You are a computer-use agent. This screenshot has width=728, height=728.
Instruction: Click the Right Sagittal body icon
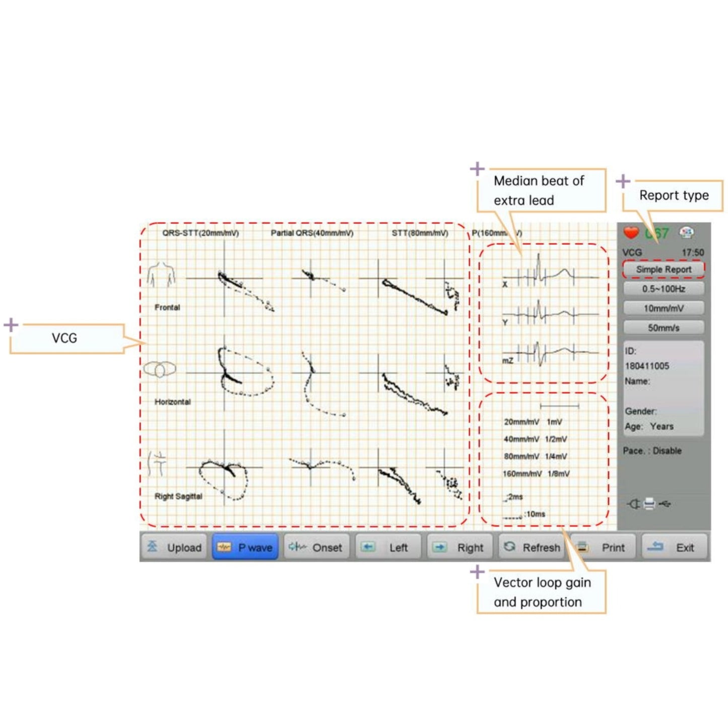pyautogui.click(x=157, y=464)
